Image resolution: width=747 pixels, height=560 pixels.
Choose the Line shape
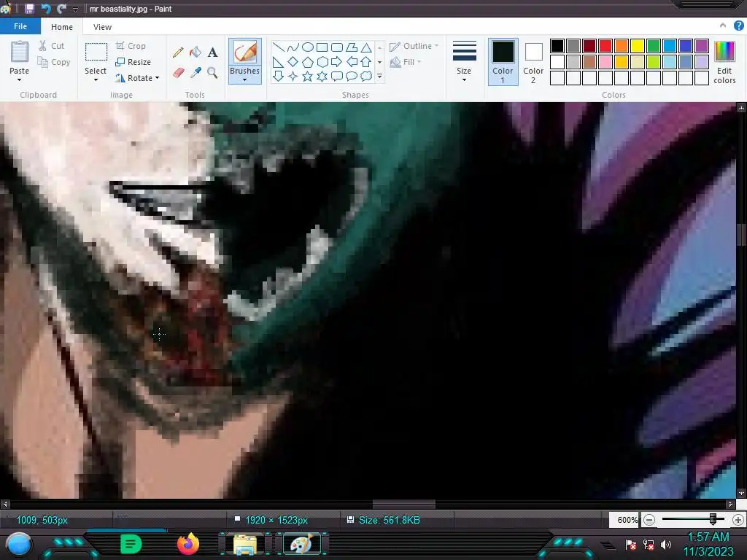[x=279, y=47]
